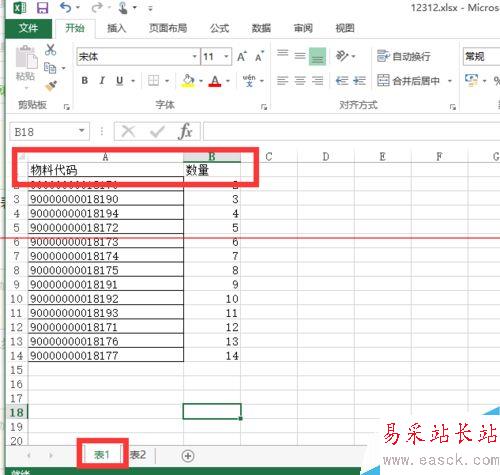This screenshot has width=500, height=475.
Task: Click the formula bar confirm checkmark
Action: pyautogui.click(x=157, y=132)
